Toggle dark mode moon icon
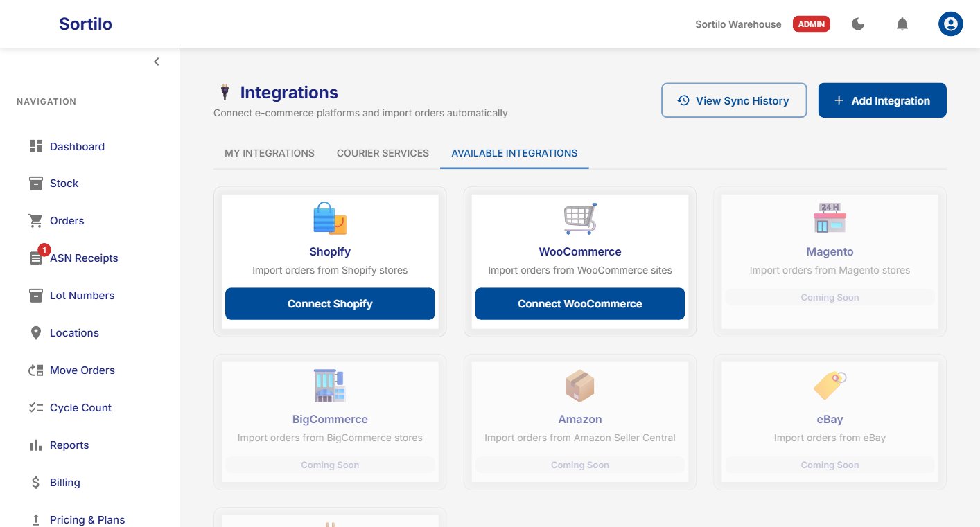980x527 pixels. pos(858,24)
